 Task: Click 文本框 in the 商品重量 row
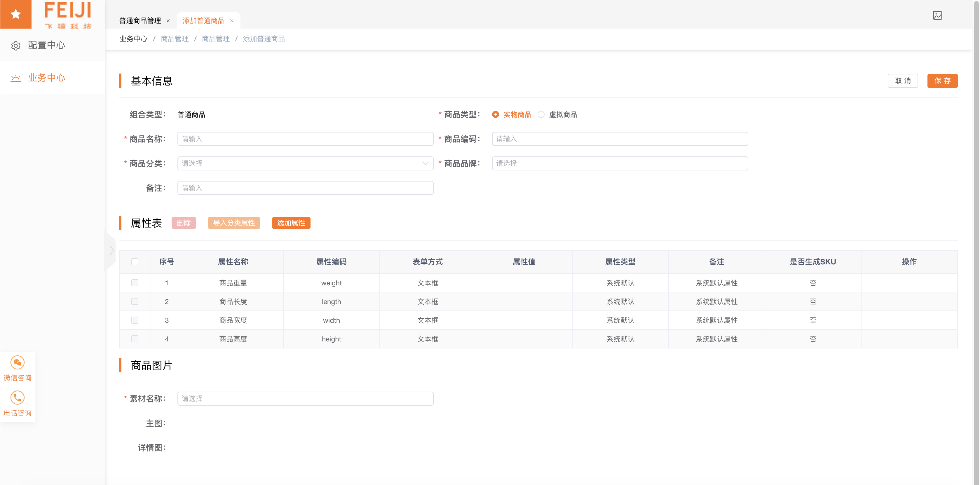(x=428, y=283)
